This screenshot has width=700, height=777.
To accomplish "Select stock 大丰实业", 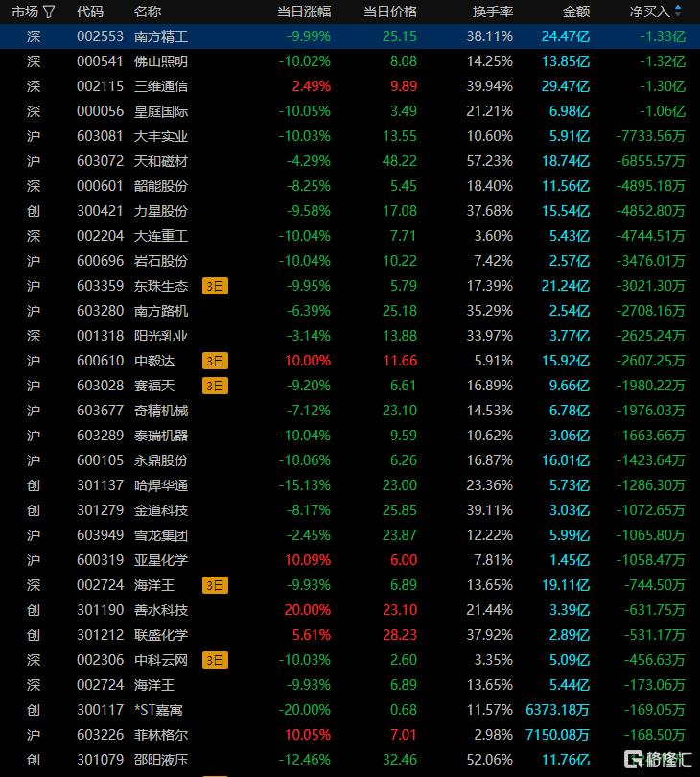I will [161, 136].
